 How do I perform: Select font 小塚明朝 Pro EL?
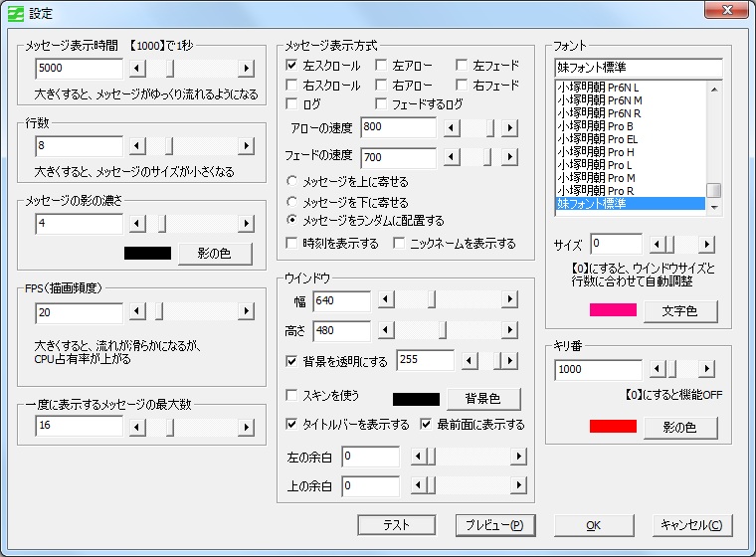point(631,139)
